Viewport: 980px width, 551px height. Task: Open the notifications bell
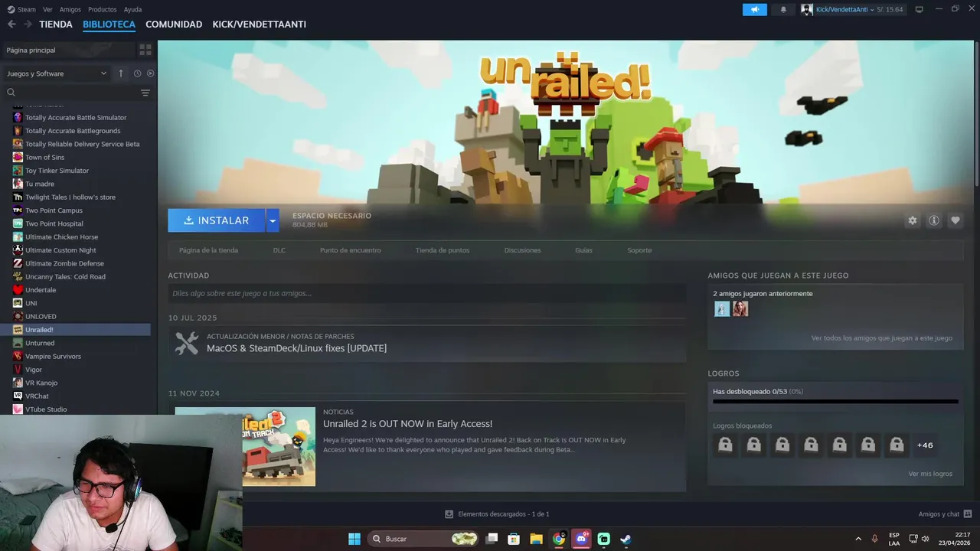tap(783, 9)
